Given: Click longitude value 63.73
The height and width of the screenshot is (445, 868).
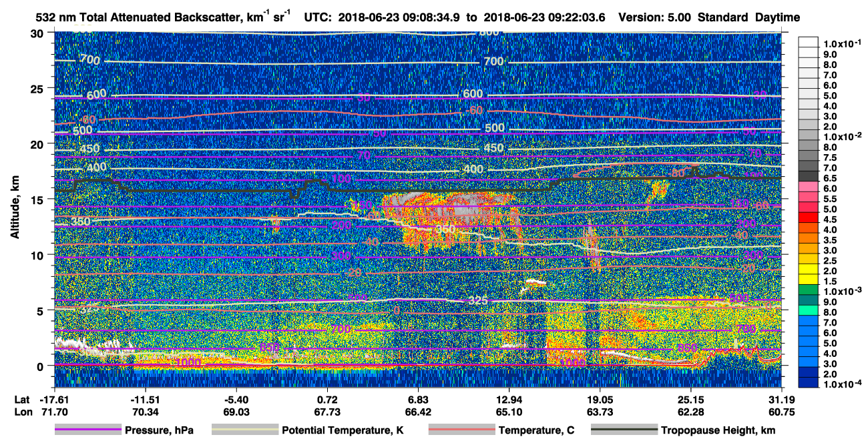Looking at the screenshot, I should (600, 412).
